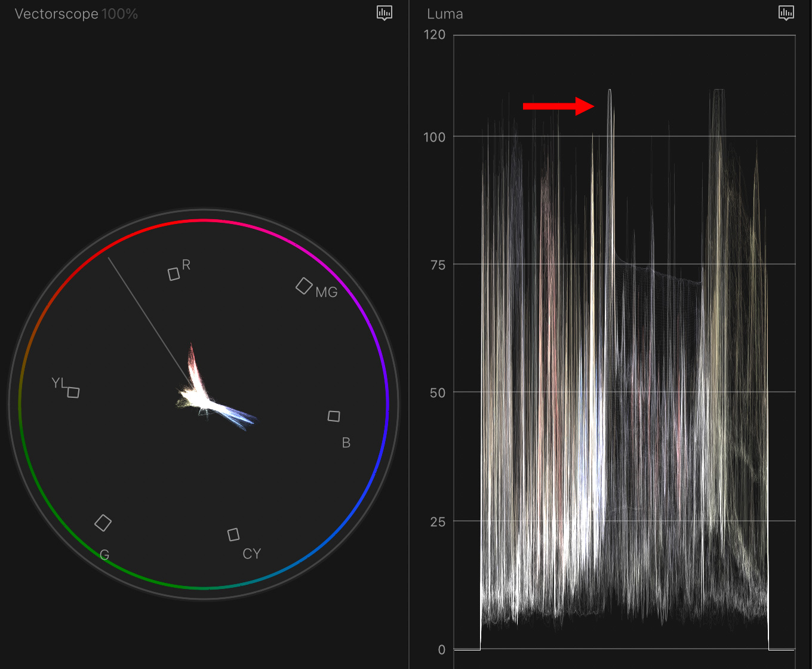Click the Vectorscope title label
Viewport: 812px width, 669px height.
pyautogui.click(x=56, y=14)
